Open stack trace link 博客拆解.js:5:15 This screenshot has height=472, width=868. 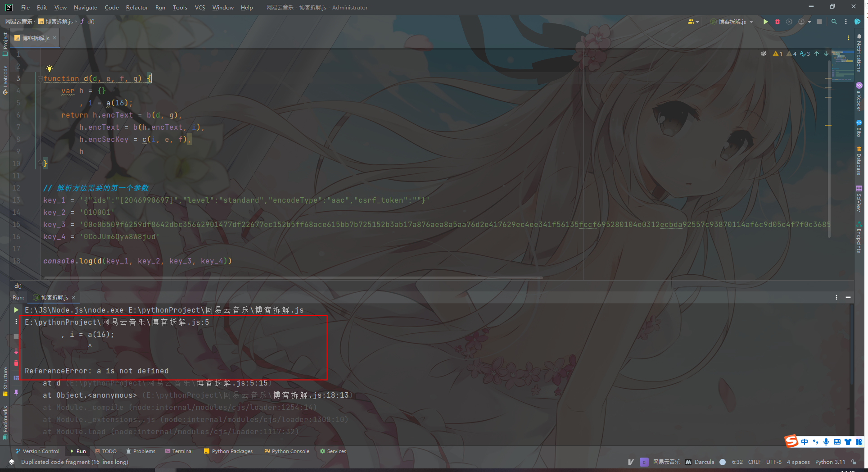(232, 383)
